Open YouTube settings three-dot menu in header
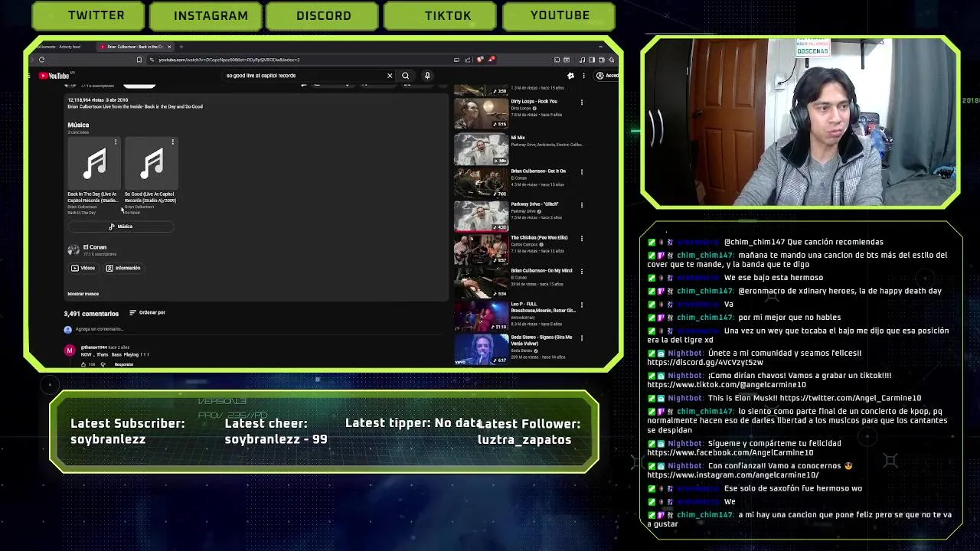Screen dimensions: 980x551 pos(583,76)
